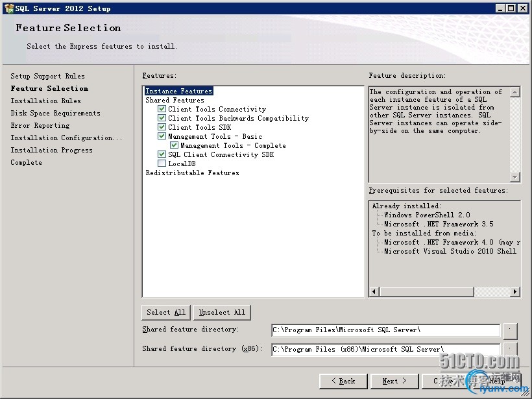Toggle SQL Client Connectivity SDK checkbox
This screenshot has width=532, height=399.
coord(162,154)
